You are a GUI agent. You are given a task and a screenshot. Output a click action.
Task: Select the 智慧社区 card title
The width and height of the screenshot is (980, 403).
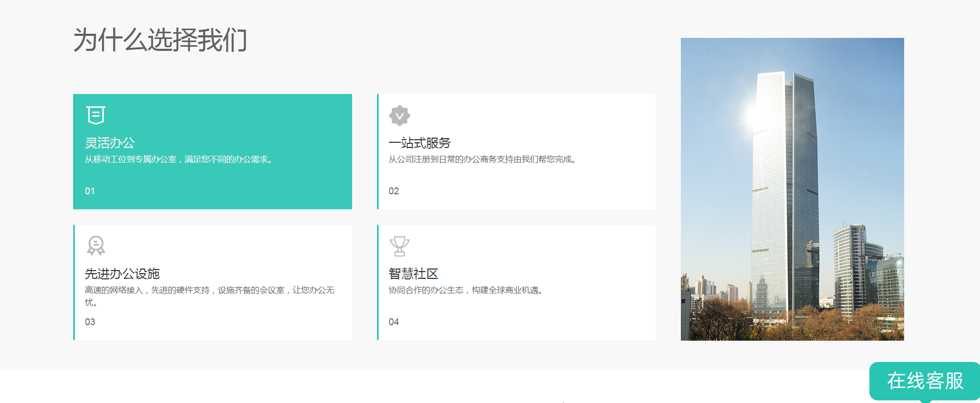(x=413, y=274)
